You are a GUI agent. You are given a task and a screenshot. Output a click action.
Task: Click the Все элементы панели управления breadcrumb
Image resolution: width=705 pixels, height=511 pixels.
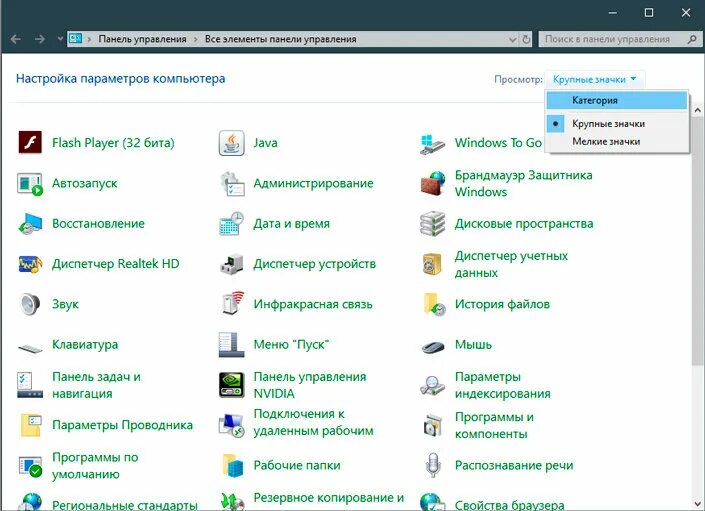(x=281, y=40)
